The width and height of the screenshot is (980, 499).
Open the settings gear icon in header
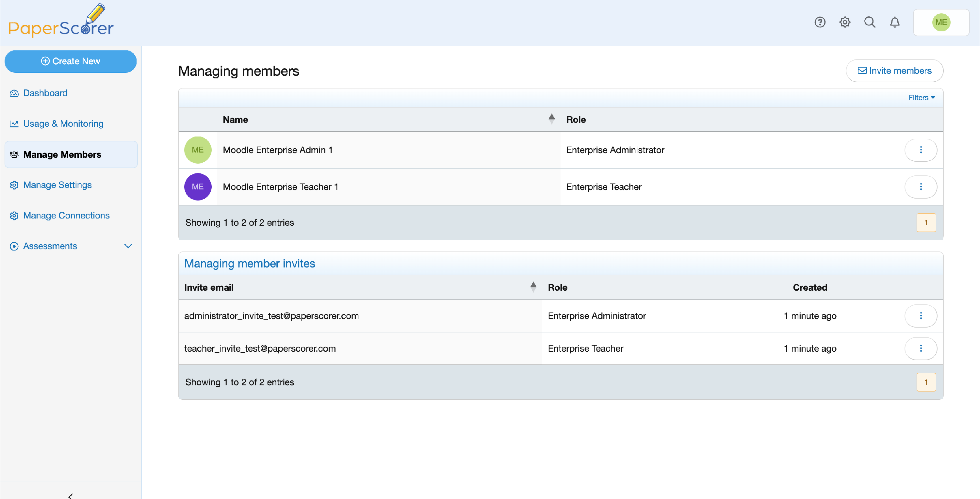[x=844, y=23]
